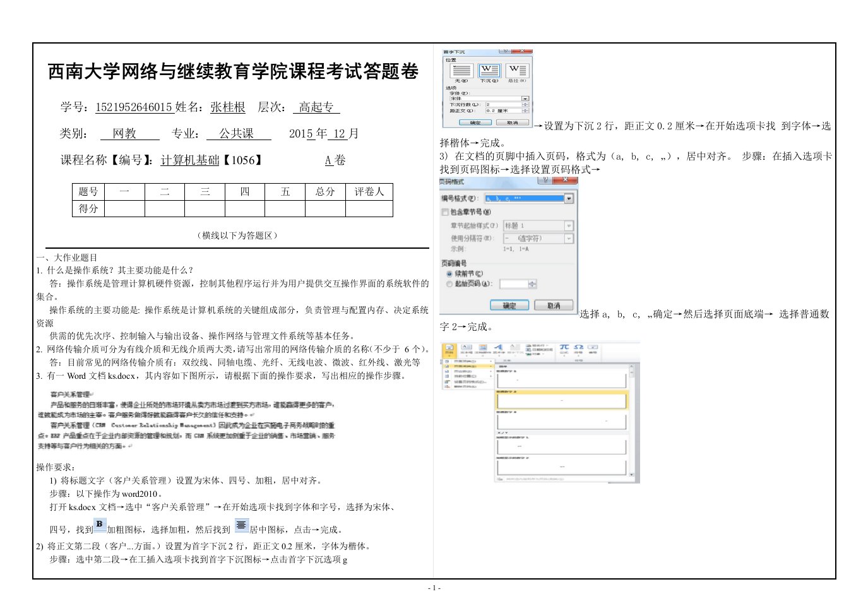The image size is (868, 613).
Task: Select the 下沉 drop cap position icon
Action: pyautogui.click(x=489, y=71)
